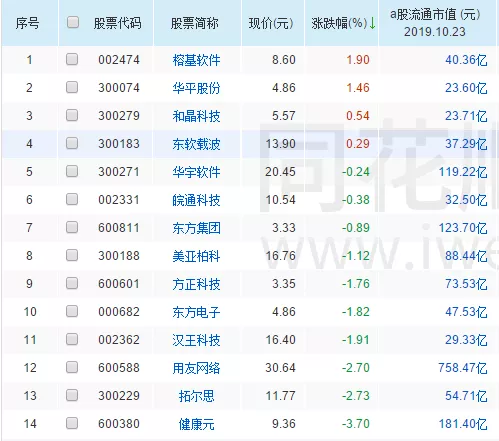This screenshot has height=441, width=499.
Task: Click market value 54.71亿
Action: [466, 396]
